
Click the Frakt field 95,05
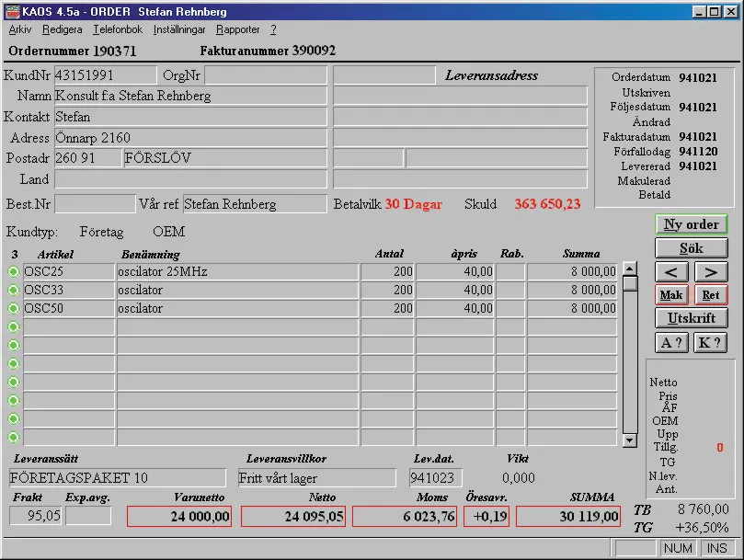pyautogui.click(x=36, y=515)
